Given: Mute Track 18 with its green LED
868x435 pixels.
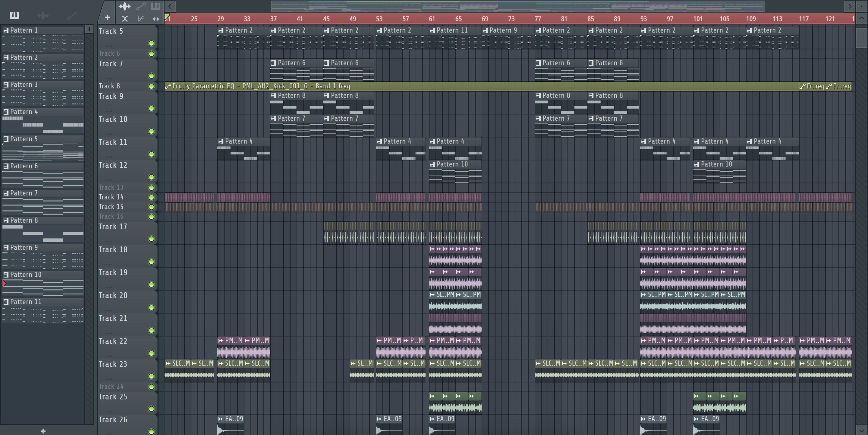Looking at the screenshot, I should pyautogui.click(x=151, y=262).
